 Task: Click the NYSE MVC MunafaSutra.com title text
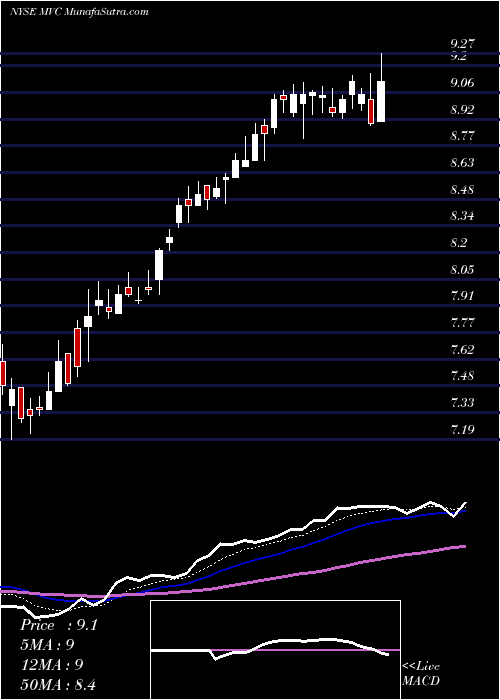(x=79, y=12)
